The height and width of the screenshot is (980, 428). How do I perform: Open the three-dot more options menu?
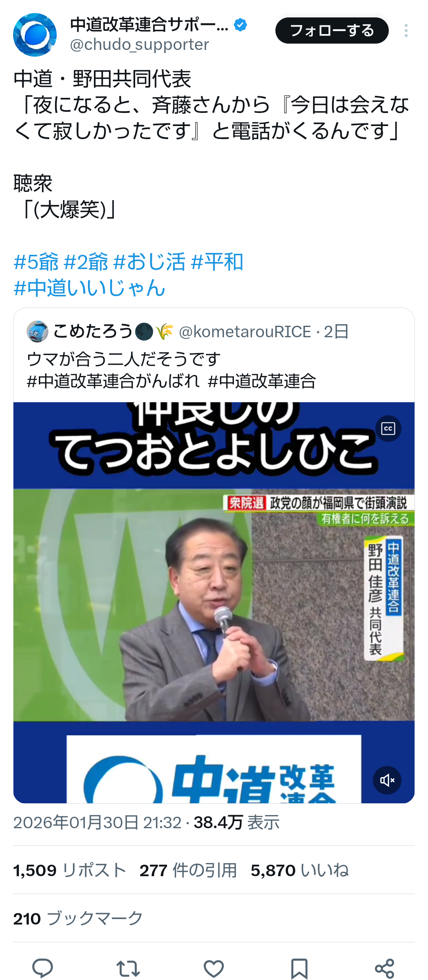[x=406, y=31]
